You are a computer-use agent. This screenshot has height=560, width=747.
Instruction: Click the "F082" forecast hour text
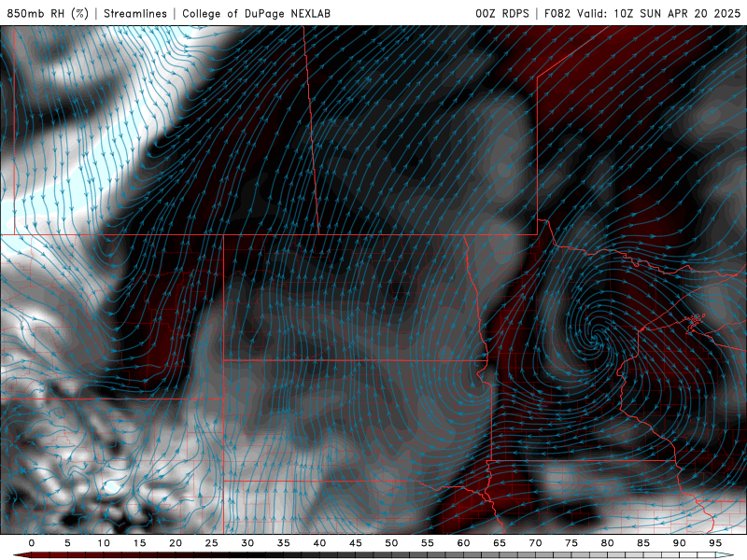557,13
